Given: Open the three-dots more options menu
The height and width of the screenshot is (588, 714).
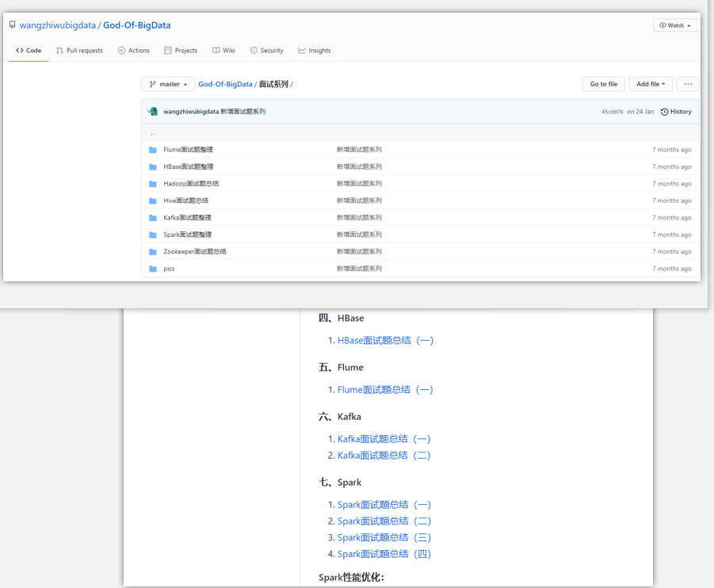Looking at the screenshot, I should pos(688,84).
